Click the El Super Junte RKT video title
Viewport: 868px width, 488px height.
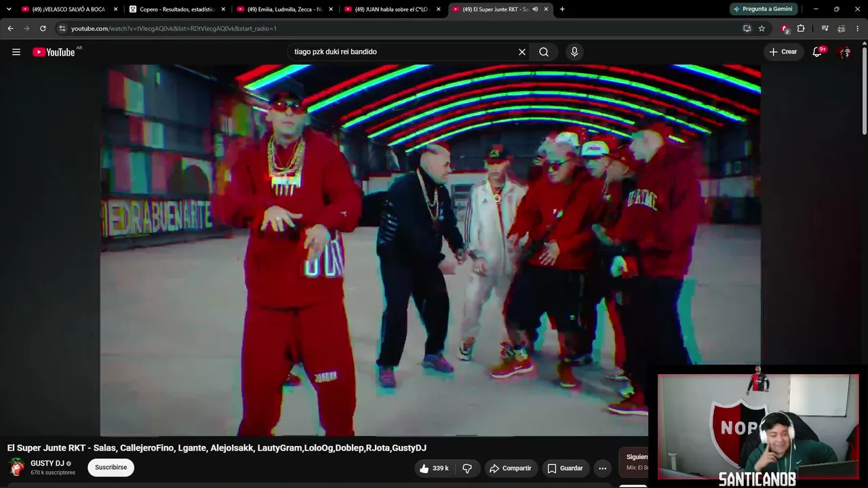(217, 448)
